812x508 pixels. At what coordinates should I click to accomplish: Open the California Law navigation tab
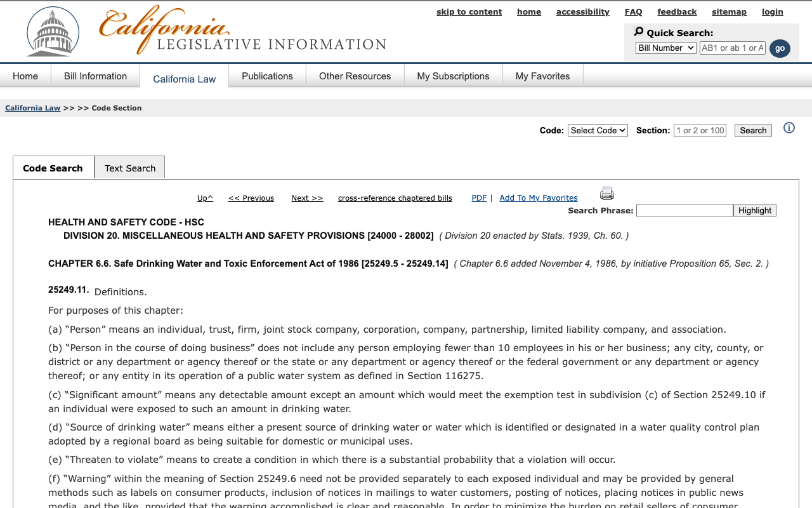tap(185, 79)
